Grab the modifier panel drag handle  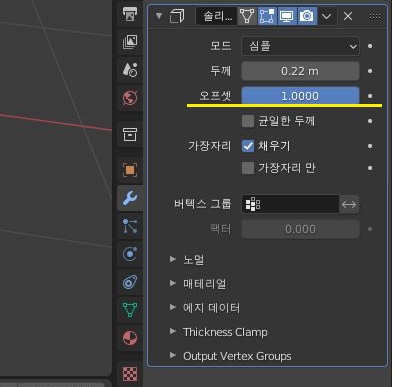point(375,16)
